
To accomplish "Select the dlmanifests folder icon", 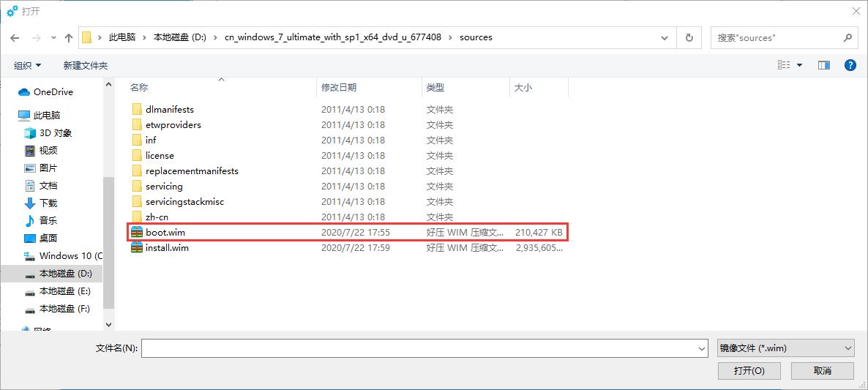I will [x=138, y=110].
